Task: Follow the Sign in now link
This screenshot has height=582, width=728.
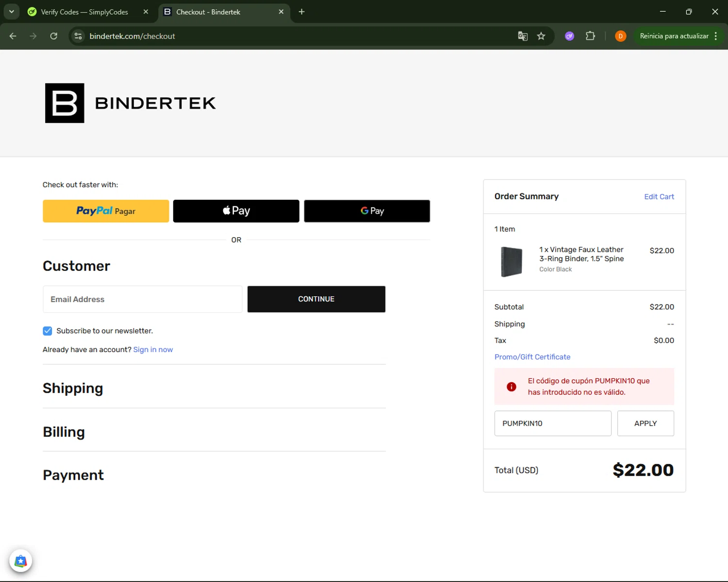Action: [x=153, y=350]
